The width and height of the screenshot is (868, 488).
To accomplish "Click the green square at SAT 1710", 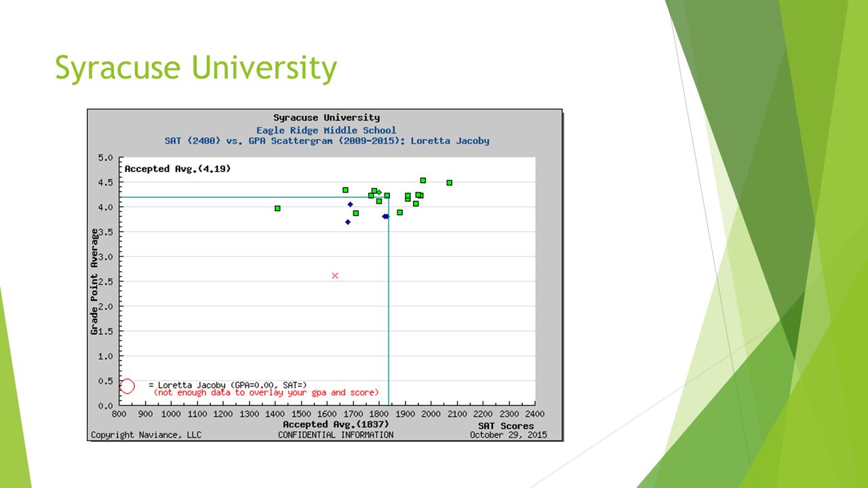I will (355, 213).
